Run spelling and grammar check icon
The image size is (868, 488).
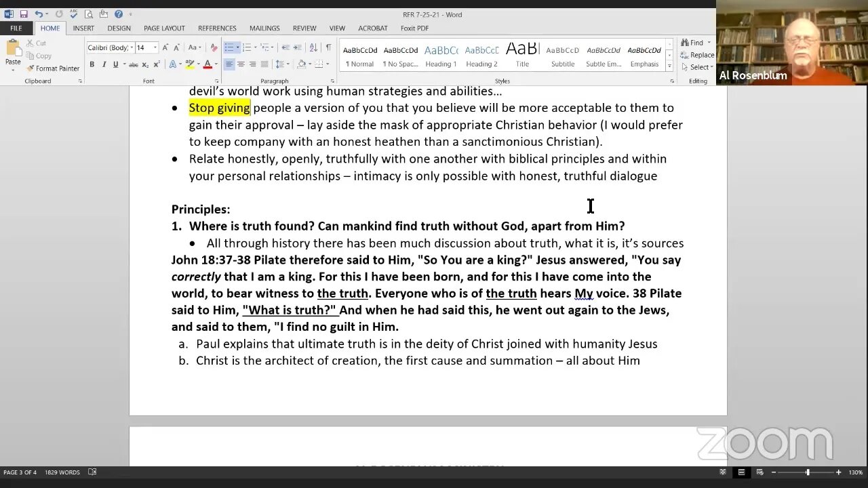coord(73,14)
